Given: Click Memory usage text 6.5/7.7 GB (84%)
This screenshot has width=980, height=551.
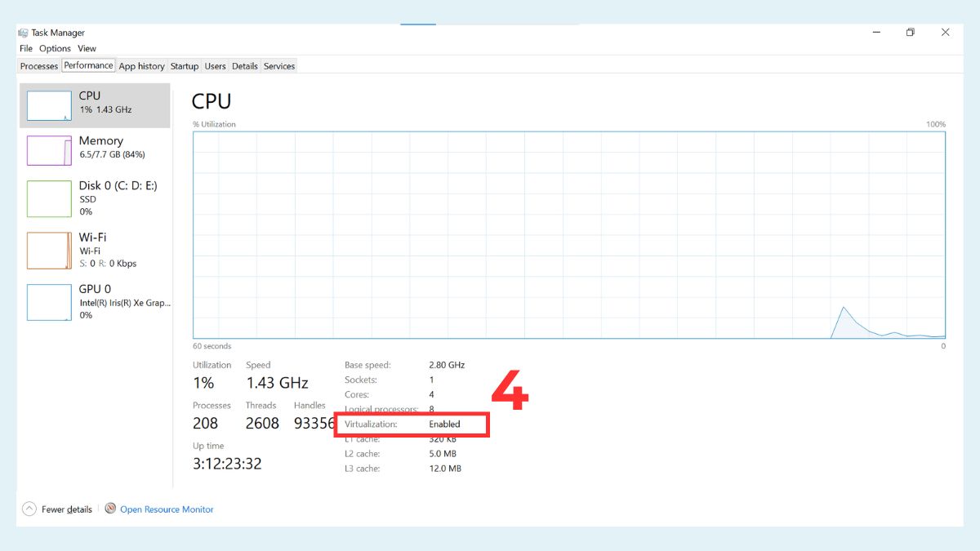Looking at the screenshot, I should (x=112, y=155).
